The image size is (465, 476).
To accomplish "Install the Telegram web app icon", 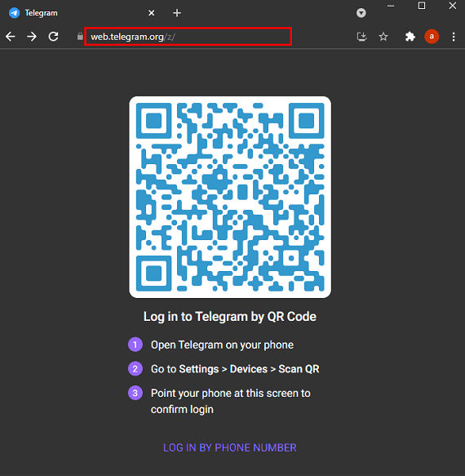I will pos(361,37).
